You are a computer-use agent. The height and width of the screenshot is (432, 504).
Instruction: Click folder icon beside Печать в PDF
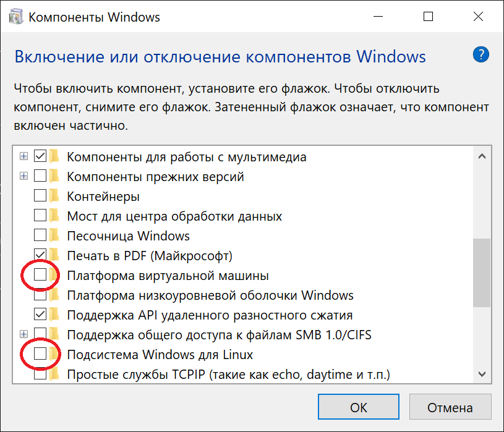tap(55, 256)
